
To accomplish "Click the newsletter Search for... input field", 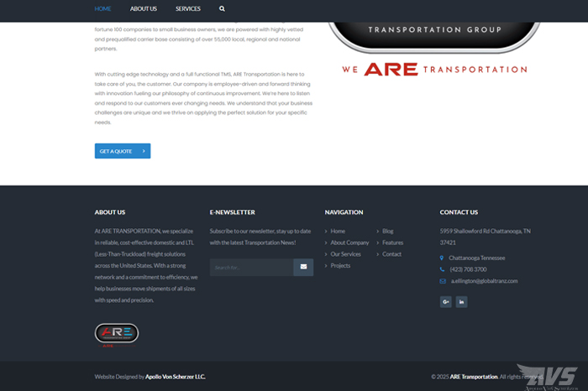I will (x=252, y=268).
